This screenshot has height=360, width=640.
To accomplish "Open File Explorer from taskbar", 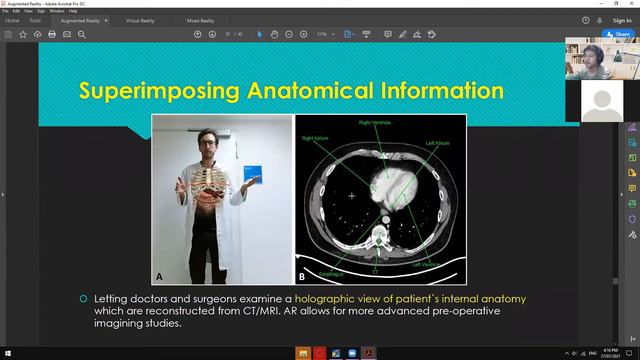I will [303, 353].
